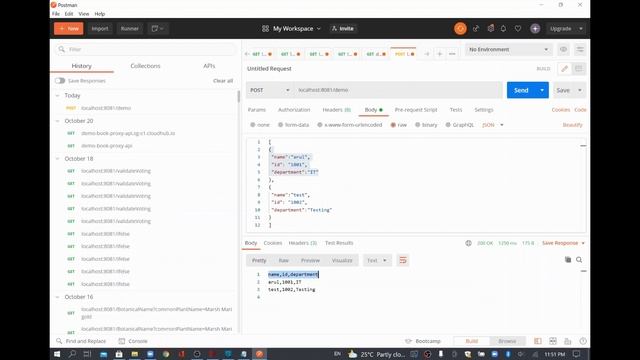Toggle sidebar icon in bottom status bar

(x=538, y=341)
